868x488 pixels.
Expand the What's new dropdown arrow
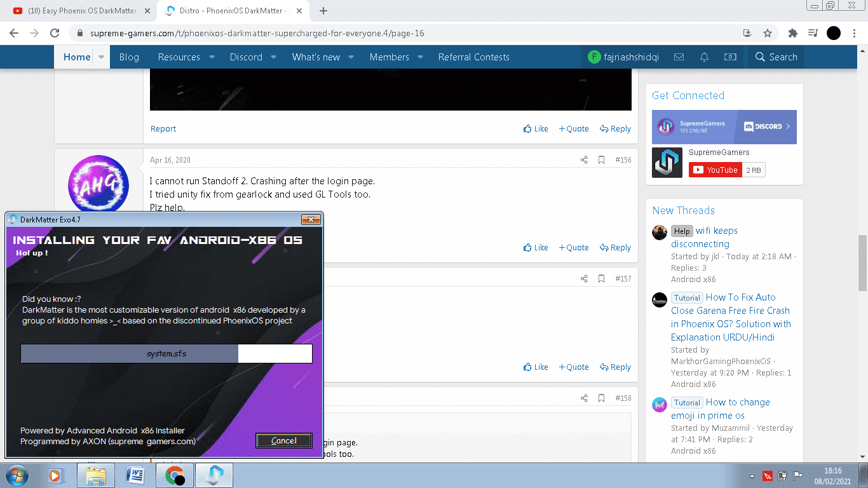pos(351,57)
